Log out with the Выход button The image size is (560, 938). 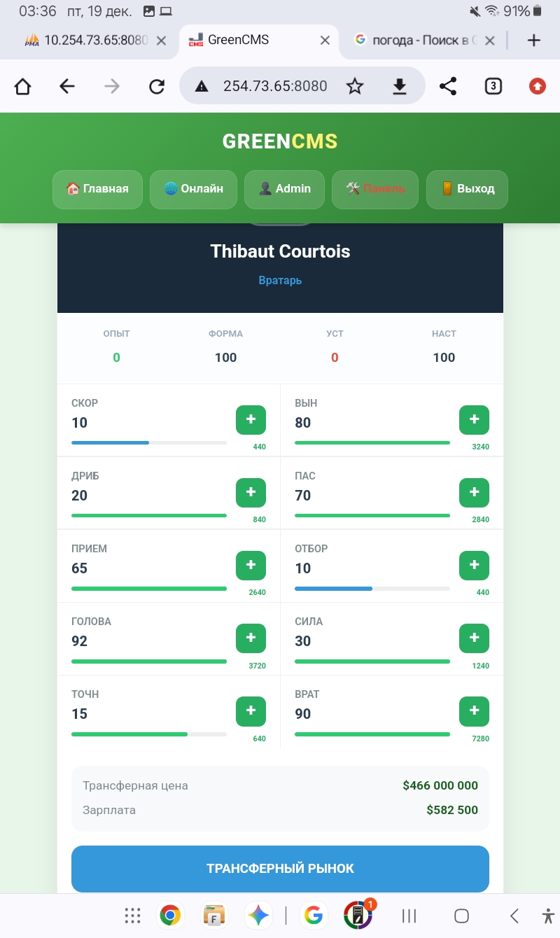coord(467,189)
